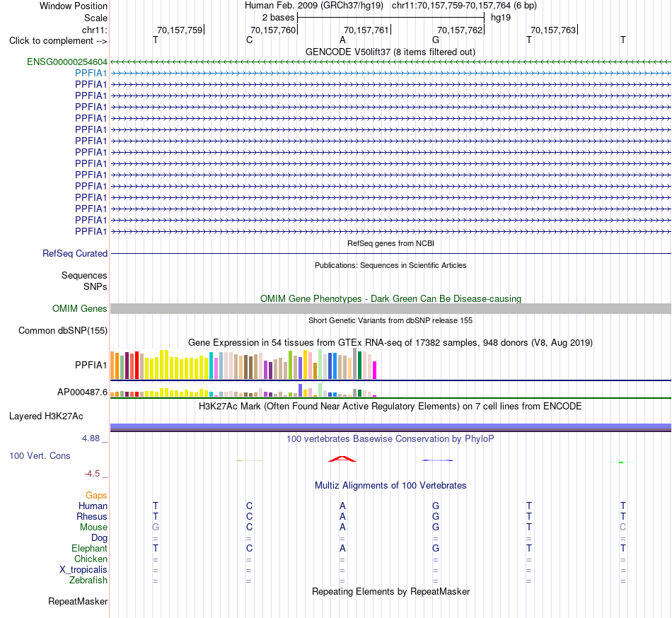The image size is (672, 618).
Task: Click the 'Click to complement -->' label
Action: (x=58, y=41)
